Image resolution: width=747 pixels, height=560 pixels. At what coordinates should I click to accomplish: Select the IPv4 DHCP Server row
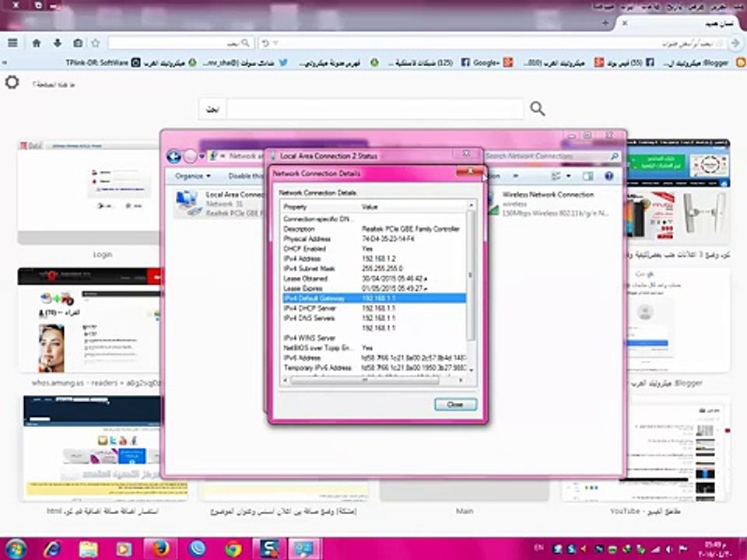(x=374, y=308)
